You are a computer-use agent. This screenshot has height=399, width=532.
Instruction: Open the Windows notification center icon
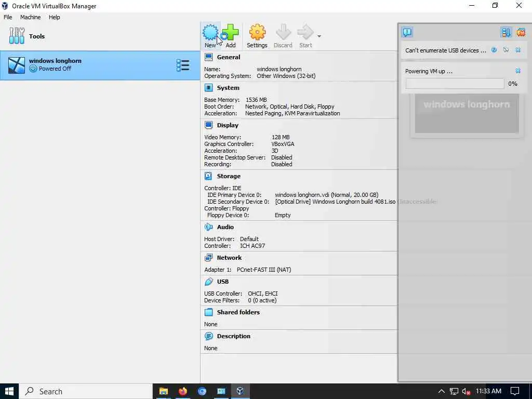click(x=515, y=391)
